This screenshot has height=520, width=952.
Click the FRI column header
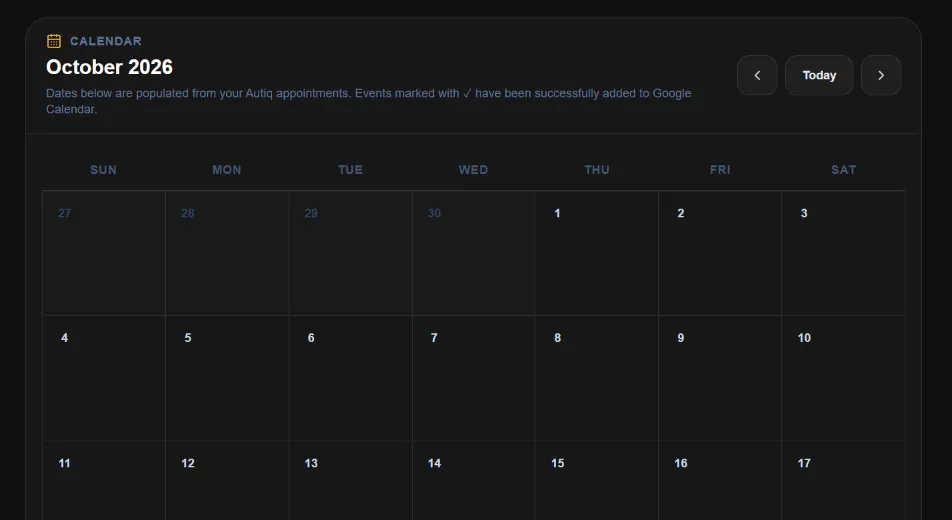click(720, 170)
